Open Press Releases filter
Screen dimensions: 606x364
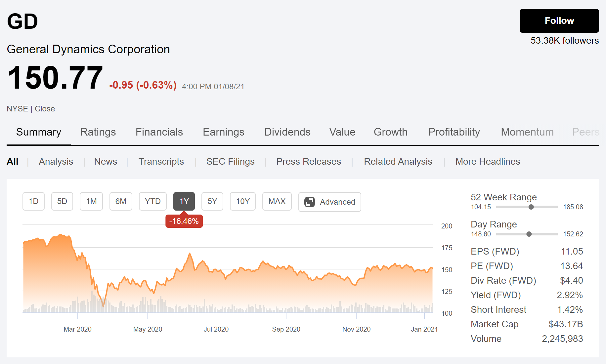tap(309, 161)
